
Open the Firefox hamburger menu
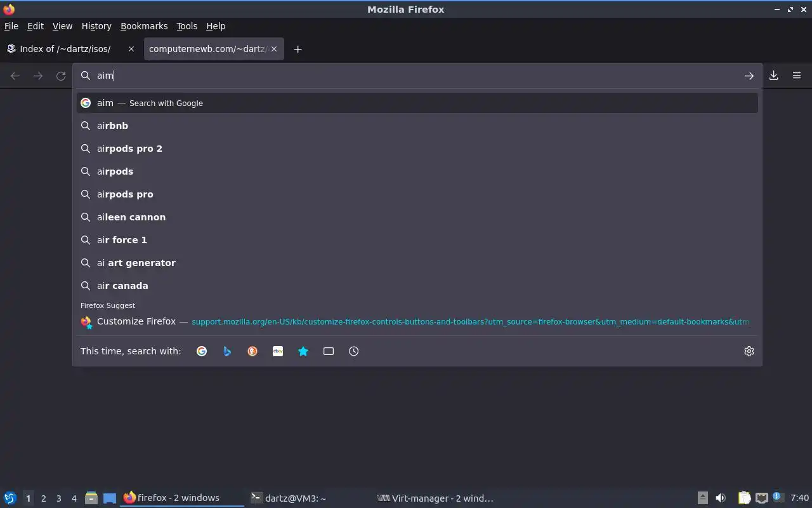click(x=797, y=76)
